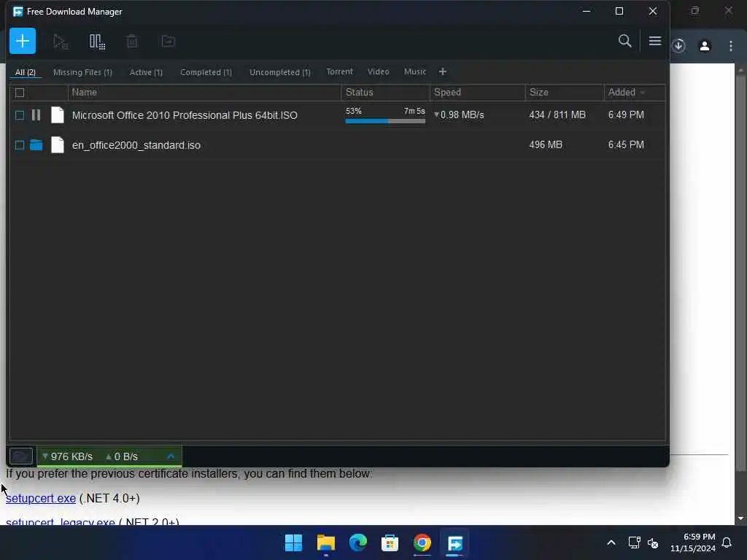Click the 6:49 PM added time cell
Screen dimensions: 747x560
pos(626,114)
